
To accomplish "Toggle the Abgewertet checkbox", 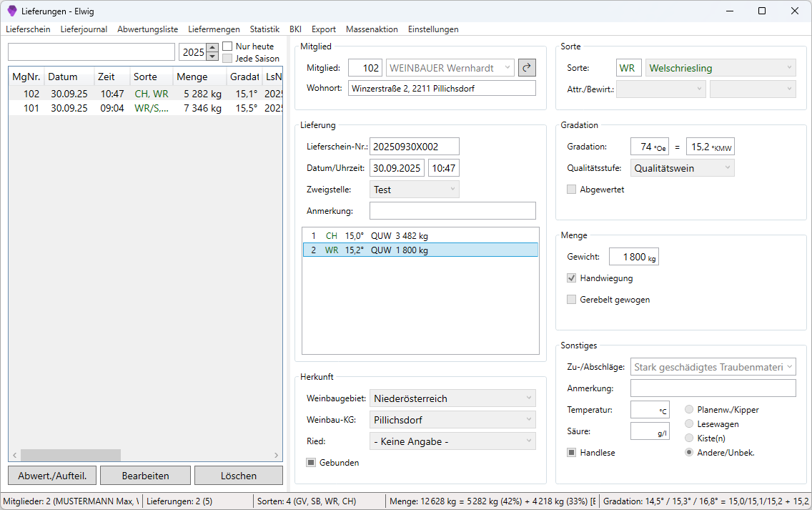I will [571, 189].
